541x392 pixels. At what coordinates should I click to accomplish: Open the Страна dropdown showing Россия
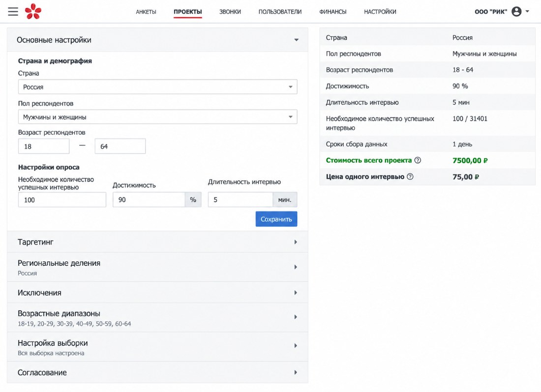coord(158,87)
